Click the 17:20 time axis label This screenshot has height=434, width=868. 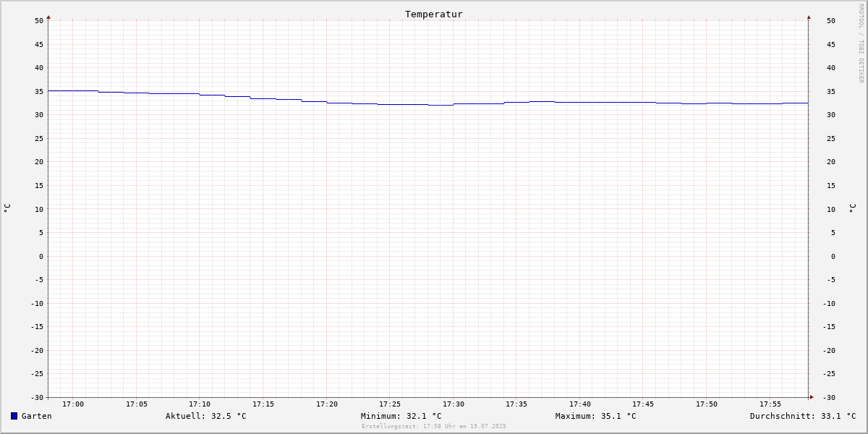click(x=327, y=404)
